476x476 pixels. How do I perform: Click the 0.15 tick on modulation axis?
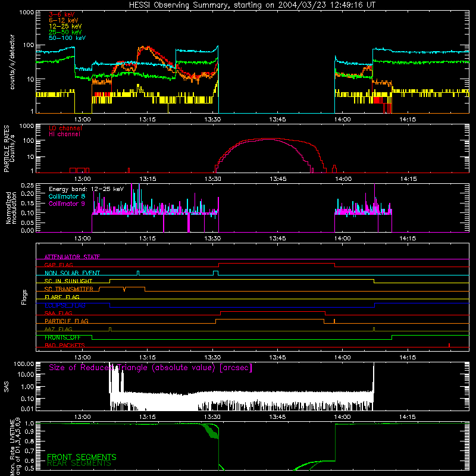pyautogui.click(x=27, y=203)
